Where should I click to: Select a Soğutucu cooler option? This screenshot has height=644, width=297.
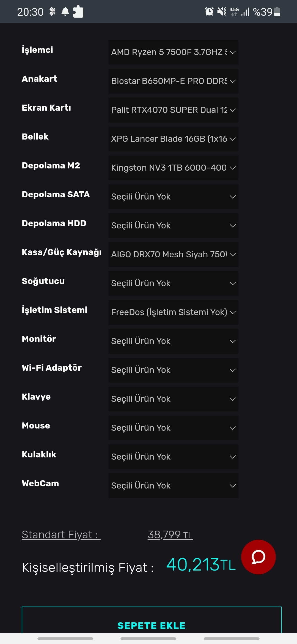coord(173,283)
